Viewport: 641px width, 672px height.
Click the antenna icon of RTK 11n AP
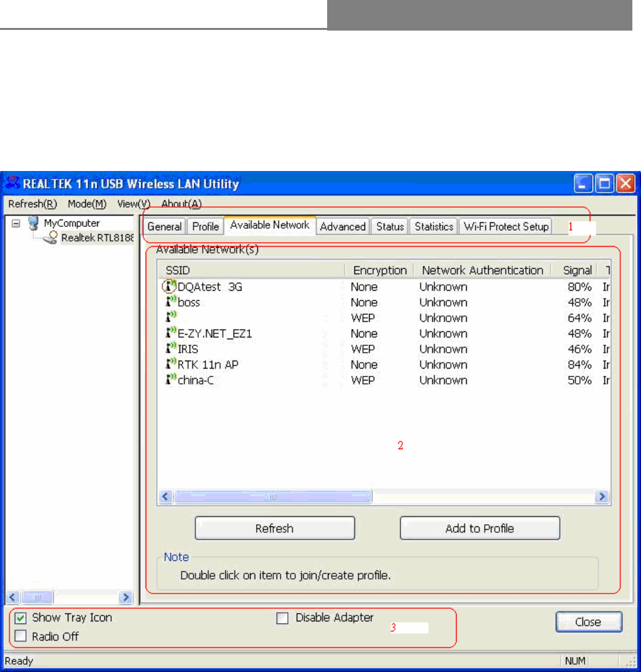171,364
